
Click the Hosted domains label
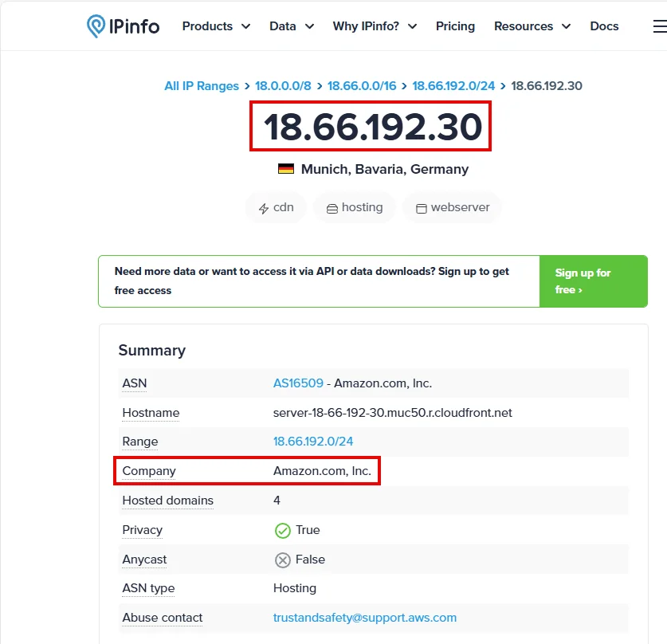coord(167,501)
